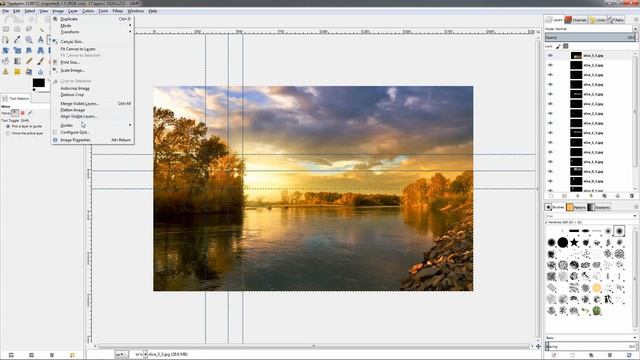Screen dimensions: 640x360
Task: Expand the Transform submenu
Action: tap(93, 32)
